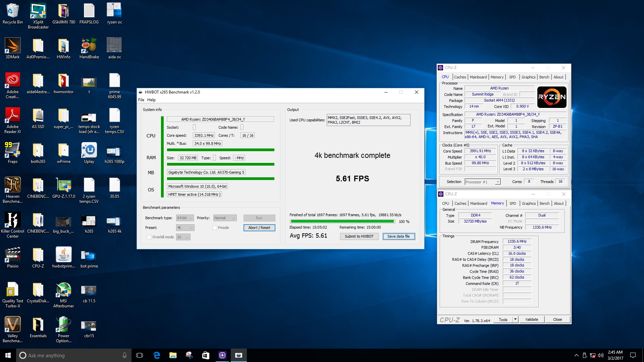The width and height of the screenshot is (644, 362).
Task: Launch Microsoft Edge from the taskbar
Action: click(x=157, y=355)
